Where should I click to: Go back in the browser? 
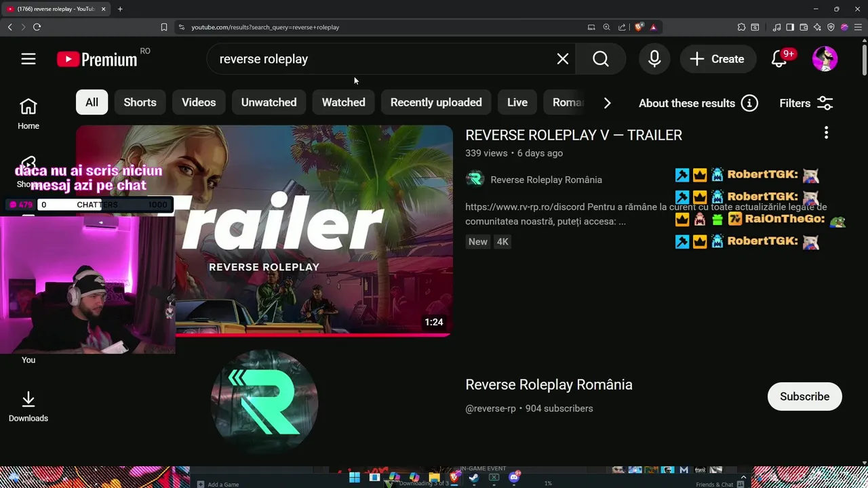click(10, 27)
